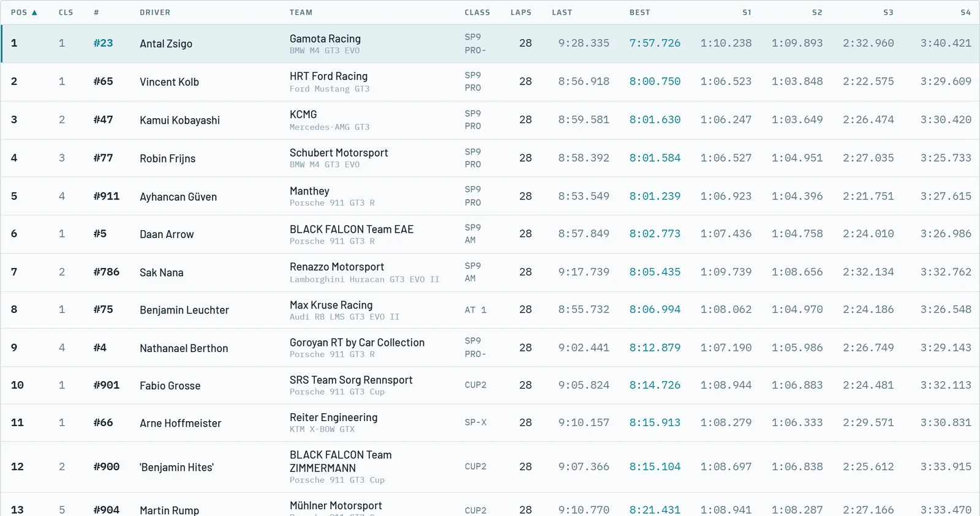
Task: Select driver Sak Nana
Action: coord(161,273)
